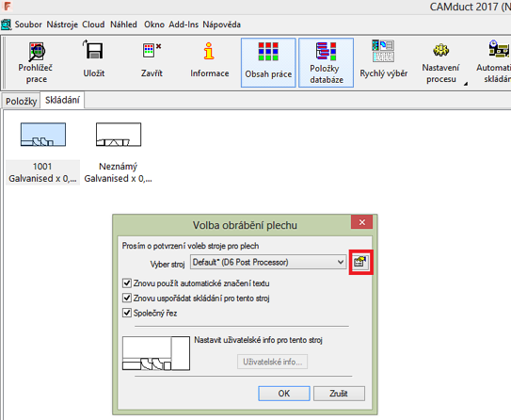Toggle the Obsah práce view
The width and height of the screenshot is (511, 420).
tap(268, 62)
